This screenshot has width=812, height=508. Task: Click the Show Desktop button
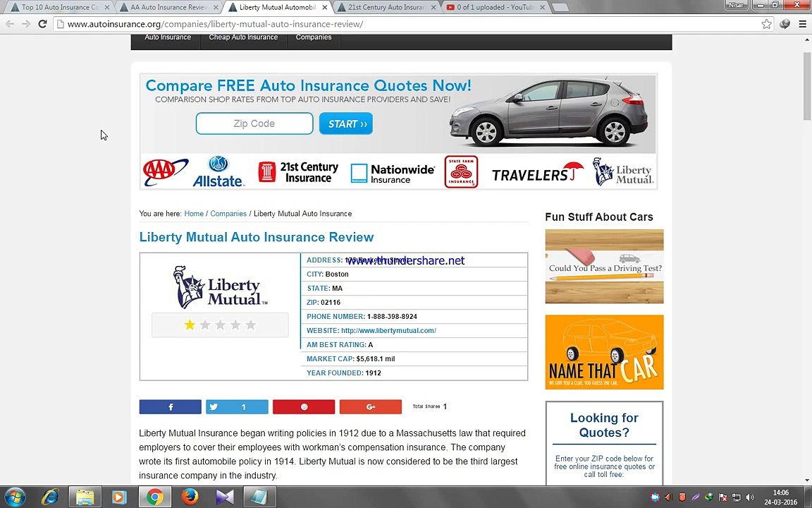(x=808, y=497)
